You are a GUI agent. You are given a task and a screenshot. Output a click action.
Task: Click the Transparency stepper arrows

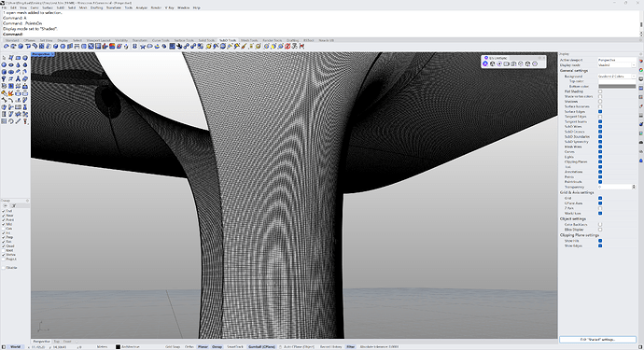(x=634, y=187)
